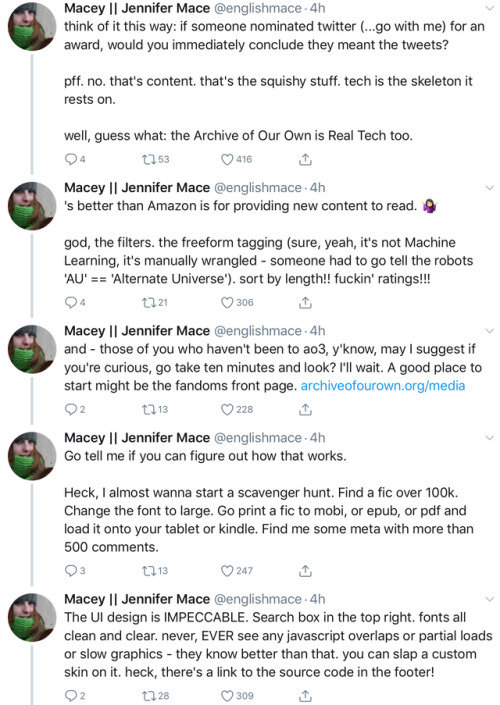Like the tweet with 306 likes

227,303
